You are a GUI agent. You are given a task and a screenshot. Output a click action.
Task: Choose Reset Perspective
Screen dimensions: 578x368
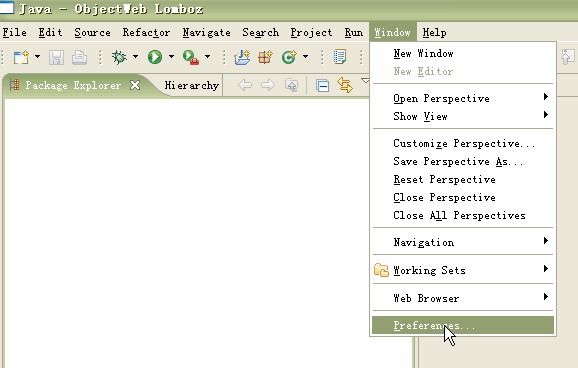point(463,180)
